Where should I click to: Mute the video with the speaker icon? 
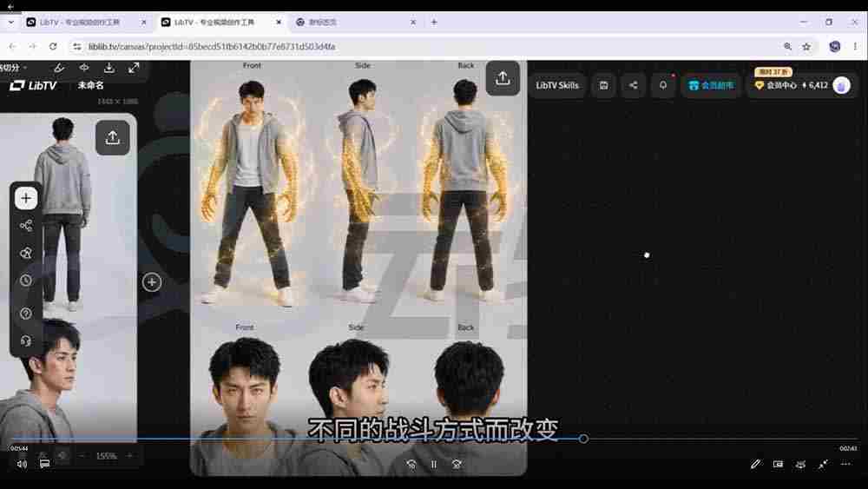click(x=22, y=464)
